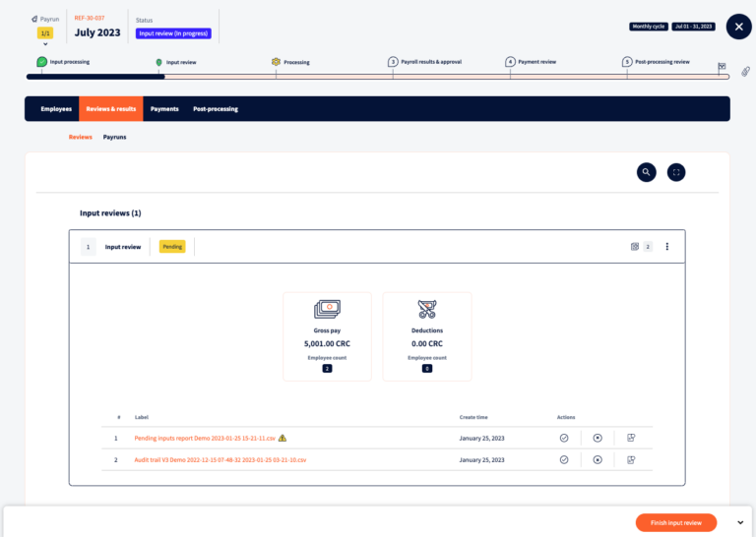Switch to the Employees tab
This screenshot has height=537, width=756.
[56, 109]
